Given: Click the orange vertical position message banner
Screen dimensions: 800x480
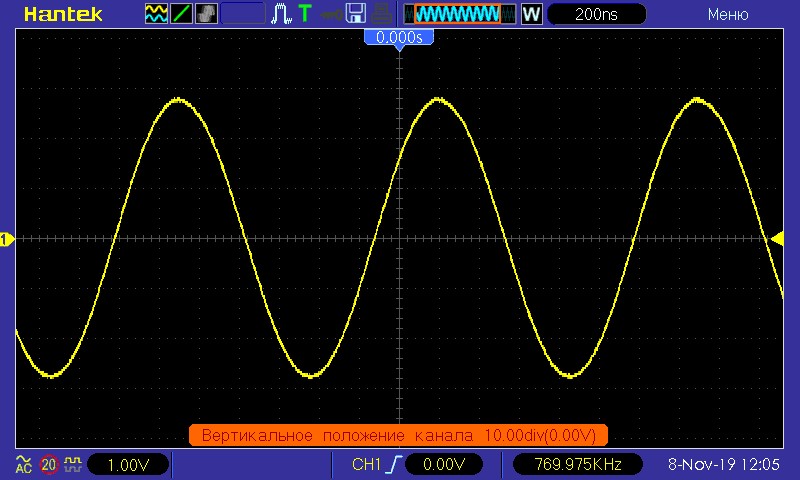Looking at the screenshot, I should point(398,435).
